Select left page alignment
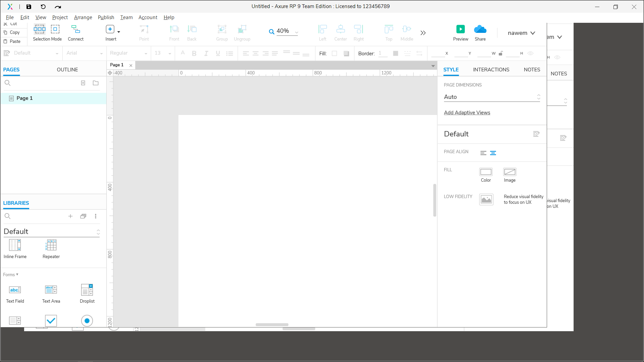 click(x=483, y=153)
